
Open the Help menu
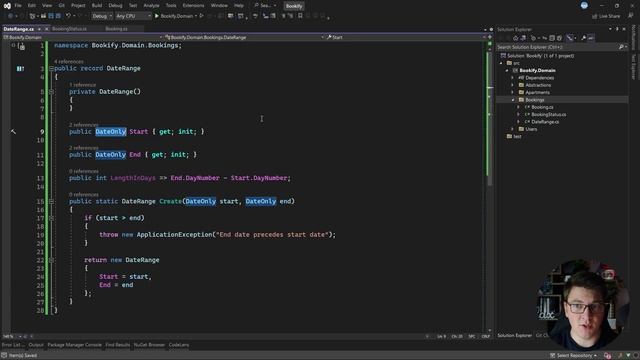[239, 6]
